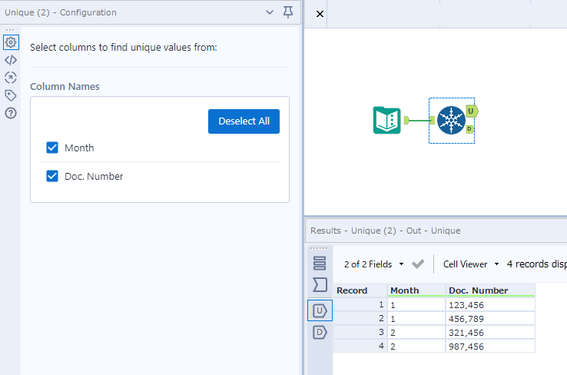Click the Record column header

360,291
